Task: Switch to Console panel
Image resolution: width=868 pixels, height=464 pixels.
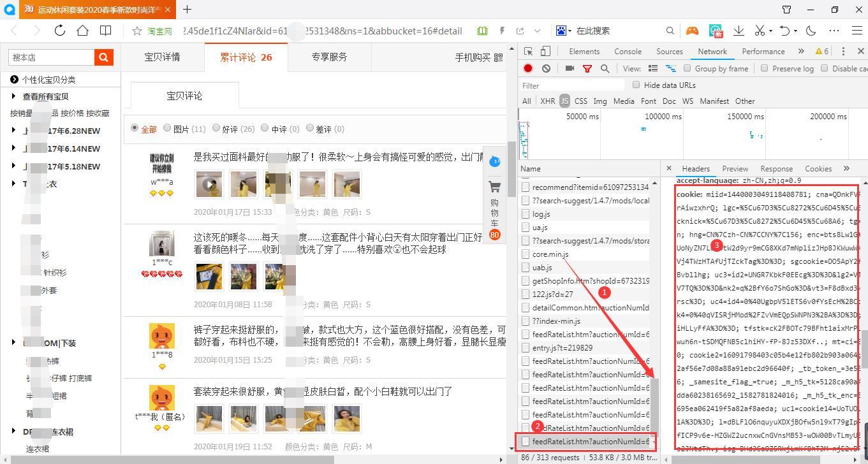Action: coord(628,52)
